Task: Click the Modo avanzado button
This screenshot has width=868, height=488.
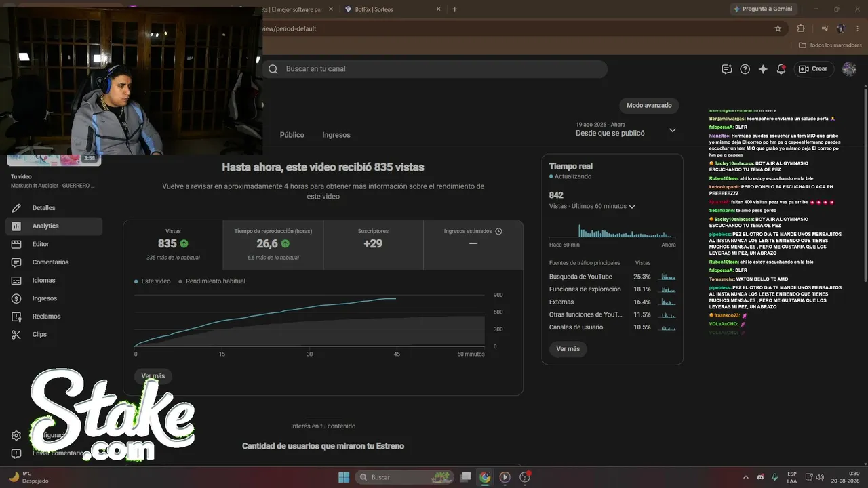Action: (649, 106)
